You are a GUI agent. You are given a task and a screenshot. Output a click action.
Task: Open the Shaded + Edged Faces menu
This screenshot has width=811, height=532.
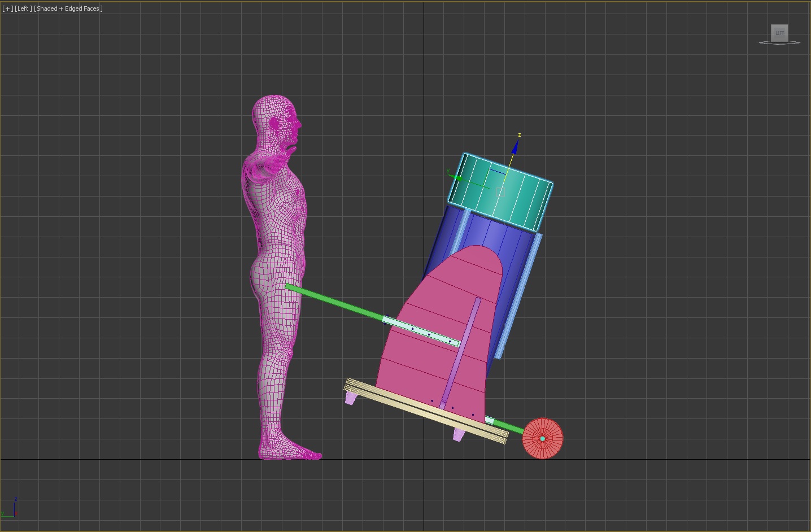pos(69,8)
